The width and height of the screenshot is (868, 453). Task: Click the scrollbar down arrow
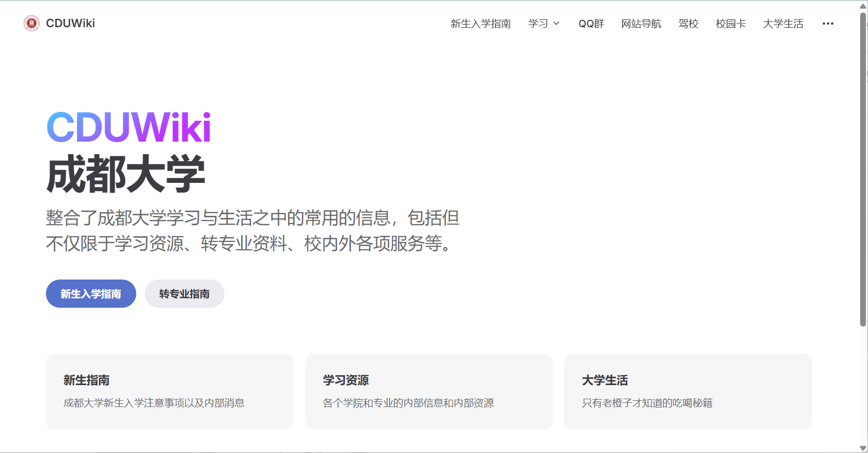pos(863,448)
